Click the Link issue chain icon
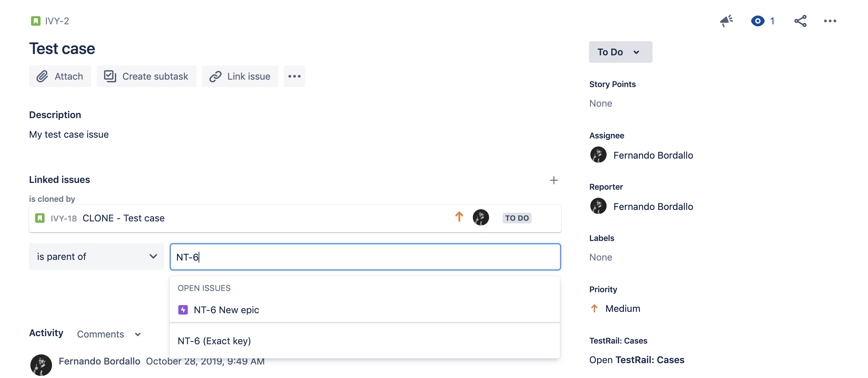 (x=215, y=76)
